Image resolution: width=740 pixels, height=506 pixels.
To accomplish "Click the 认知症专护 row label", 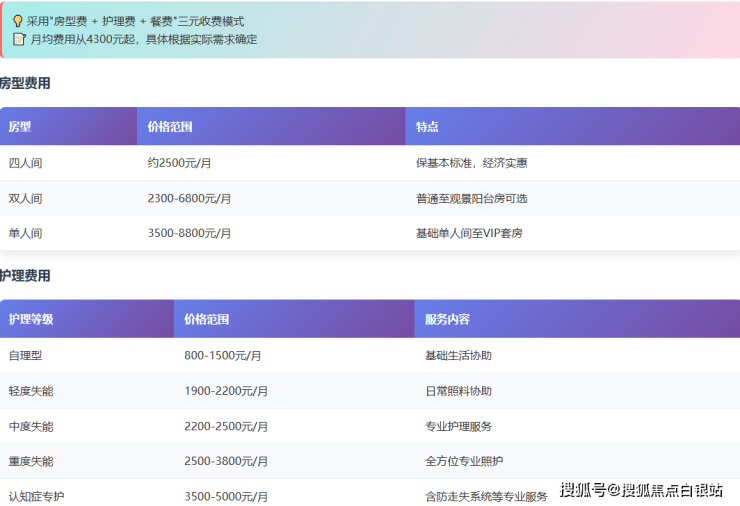I will tap(37, 496).
